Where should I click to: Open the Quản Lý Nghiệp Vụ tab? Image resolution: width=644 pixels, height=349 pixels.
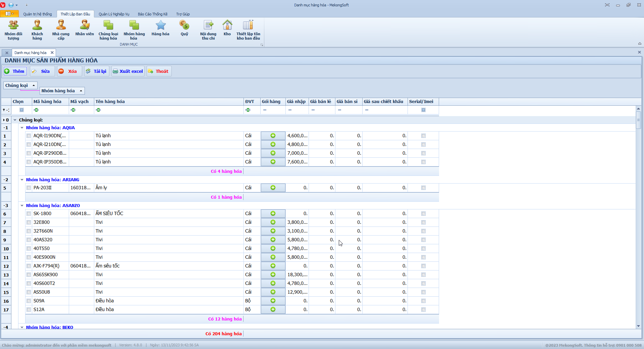pyautogui.click(x=114, y=14)
